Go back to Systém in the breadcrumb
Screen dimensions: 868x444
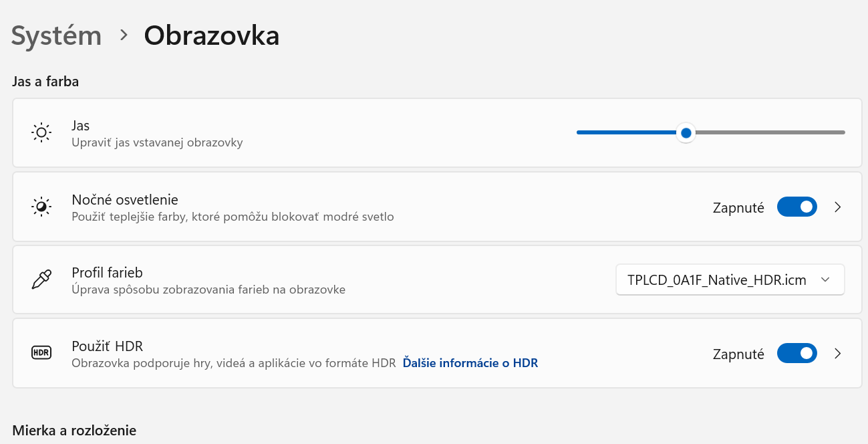click(x=57, y=35)
